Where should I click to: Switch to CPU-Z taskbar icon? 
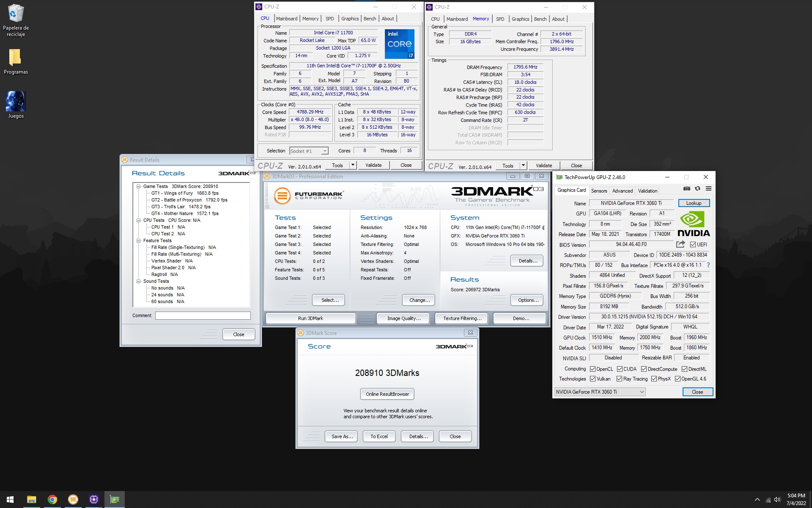click(94, 500)
